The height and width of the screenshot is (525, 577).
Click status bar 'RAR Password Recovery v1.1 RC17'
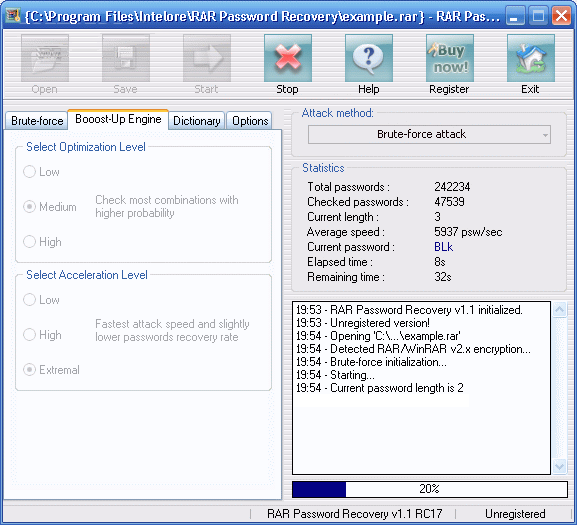tap(354, 514)
